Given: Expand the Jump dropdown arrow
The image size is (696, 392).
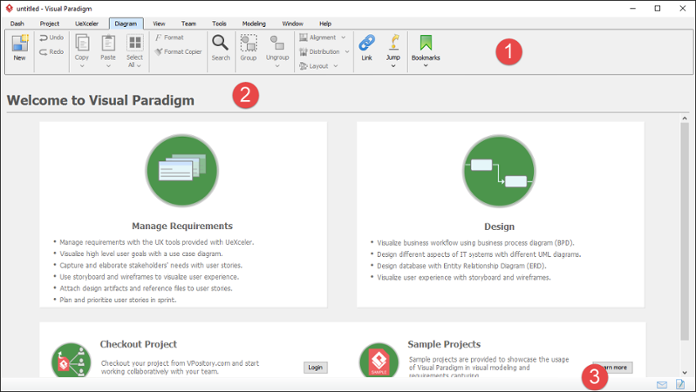Looking at the screenshot, I should tap(393, 66).
